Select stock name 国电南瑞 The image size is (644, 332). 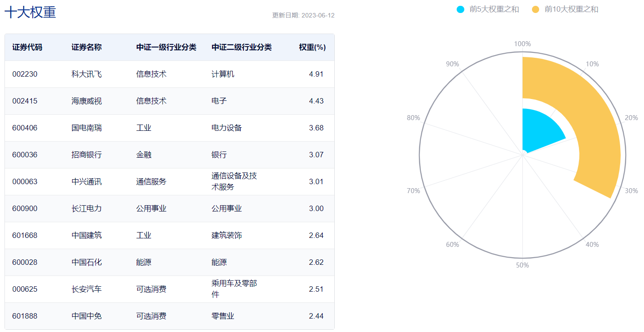86,128
